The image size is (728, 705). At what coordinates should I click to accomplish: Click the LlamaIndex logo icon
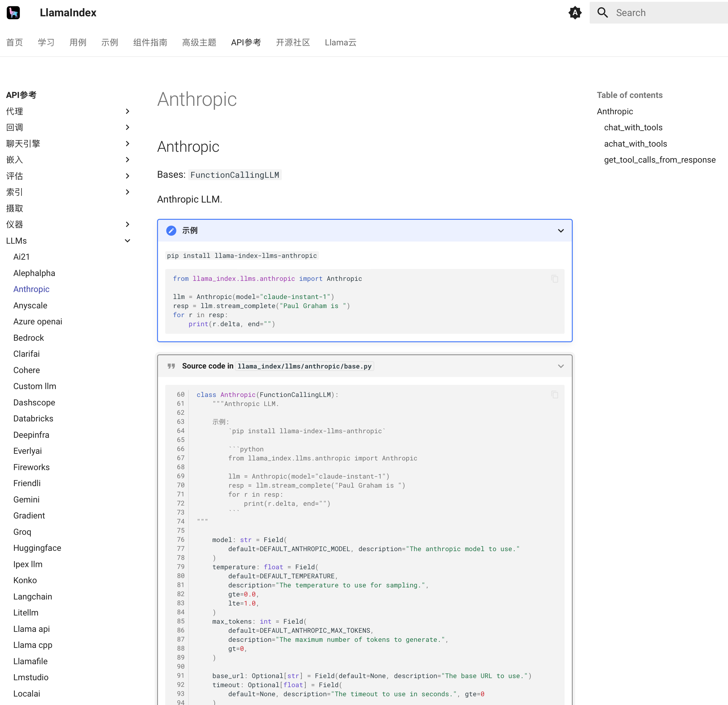pyautogui.click(x=13, y=13)
